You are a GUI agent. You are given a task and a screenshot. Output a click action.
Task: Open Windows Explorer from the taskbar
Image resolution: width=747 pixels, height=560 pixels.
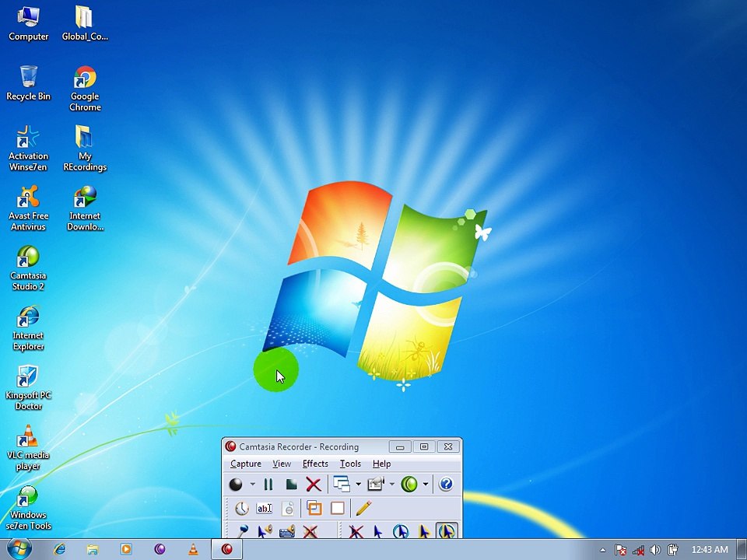tap(93, 550)
